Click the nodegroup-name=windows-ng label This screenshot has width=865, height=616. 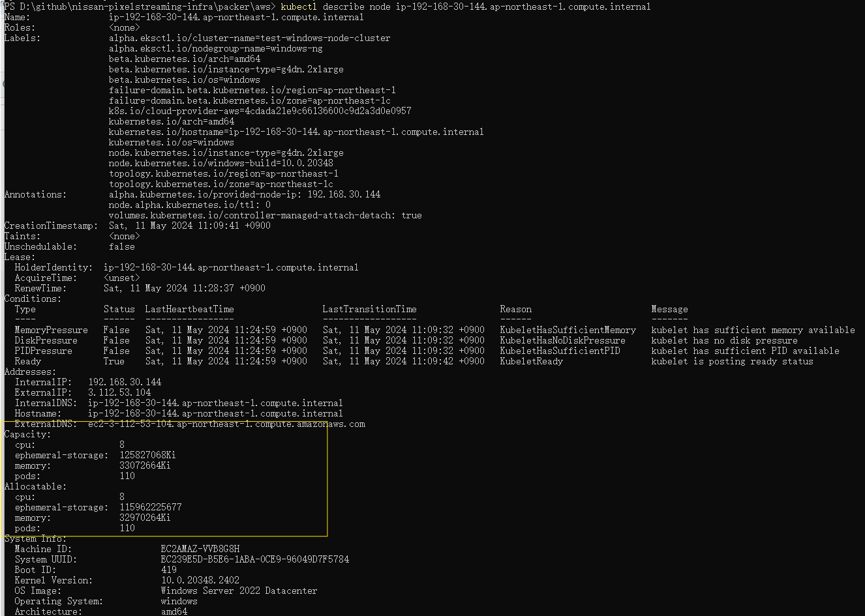click(x=215, y=48)
